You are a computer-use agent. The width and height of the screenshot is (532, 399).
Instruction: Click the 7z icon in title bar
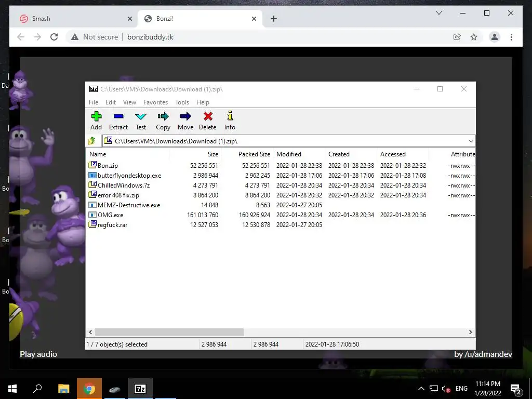pos(94,89)
